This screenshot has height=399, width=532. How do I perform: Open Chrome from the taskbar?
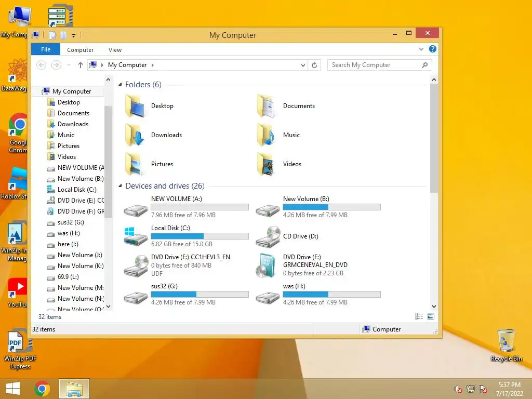coord(42,389)
